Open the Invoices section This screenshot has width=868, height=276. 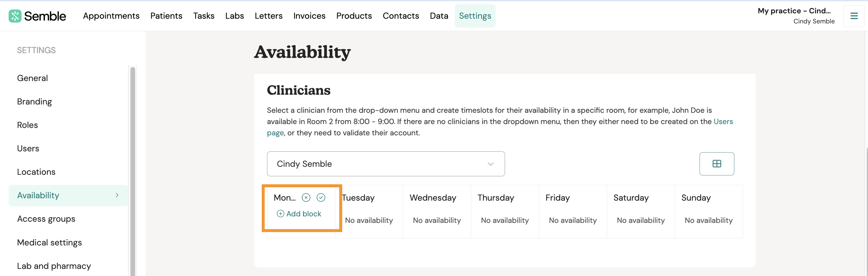pos(309,16)
